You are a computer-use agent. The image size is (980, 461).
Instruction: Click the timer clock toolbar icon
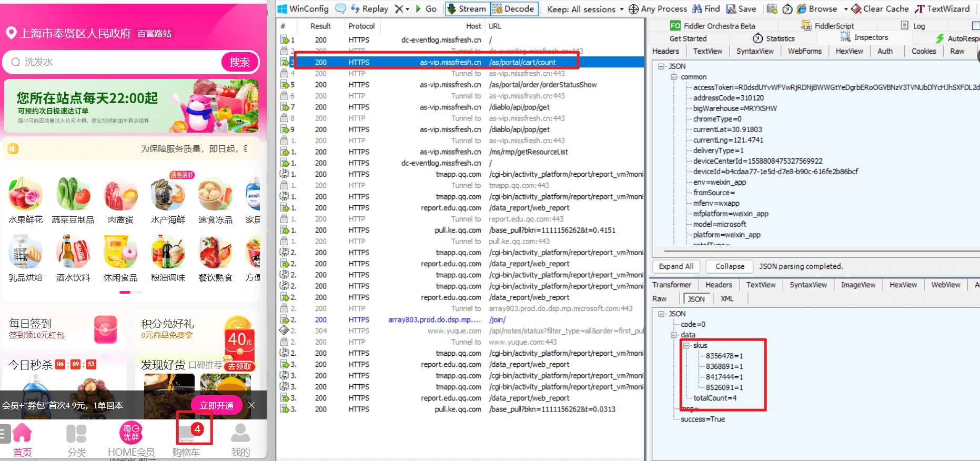[787, 9]
